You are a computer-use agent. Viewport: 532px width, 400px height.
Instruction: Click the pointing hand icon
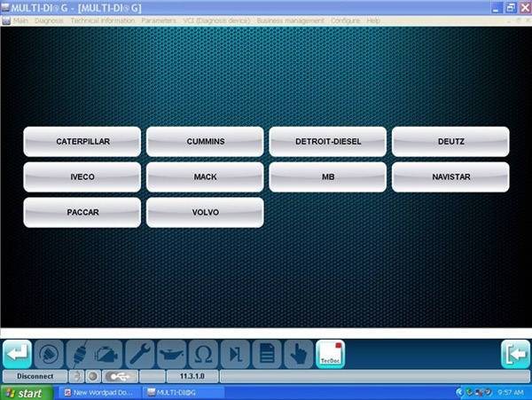tap(297, 353)
